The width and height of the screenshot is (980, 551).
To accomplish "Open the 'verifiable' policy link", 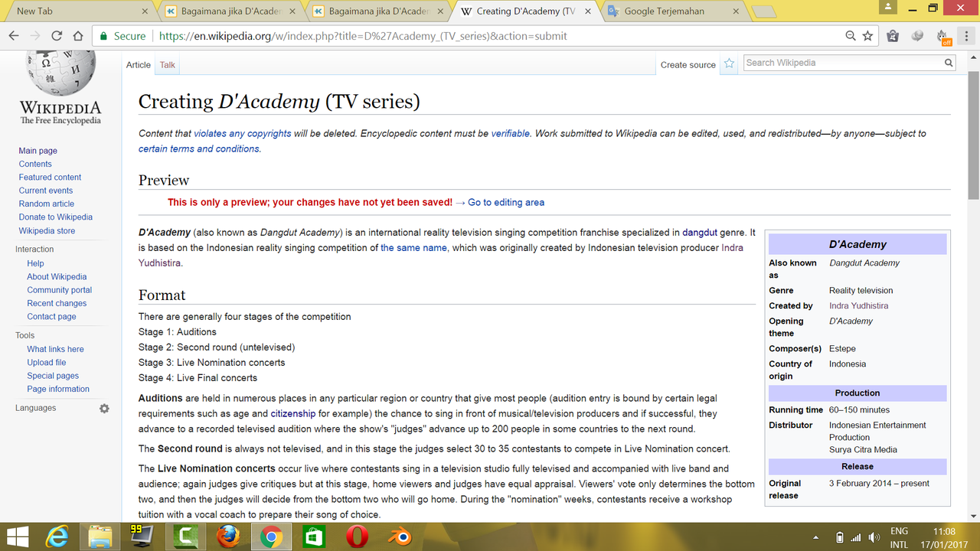I will pos(511,133).
